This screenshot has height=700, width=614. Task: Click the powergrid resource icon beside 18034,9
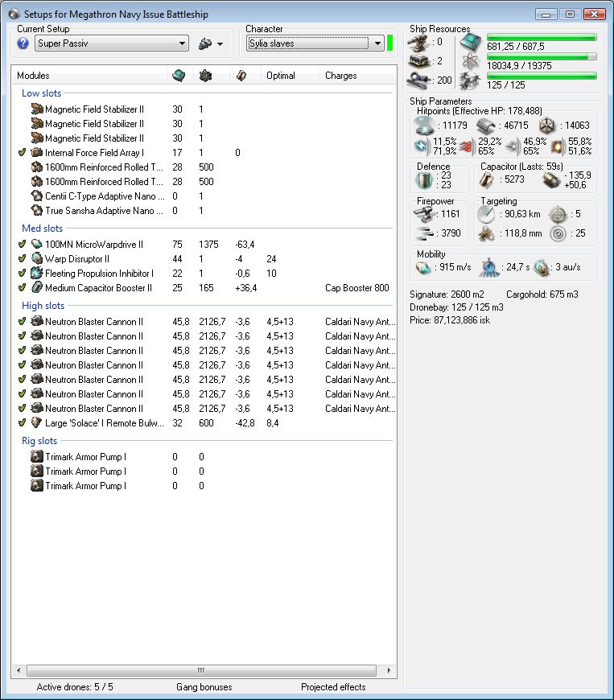coord(470,61)
